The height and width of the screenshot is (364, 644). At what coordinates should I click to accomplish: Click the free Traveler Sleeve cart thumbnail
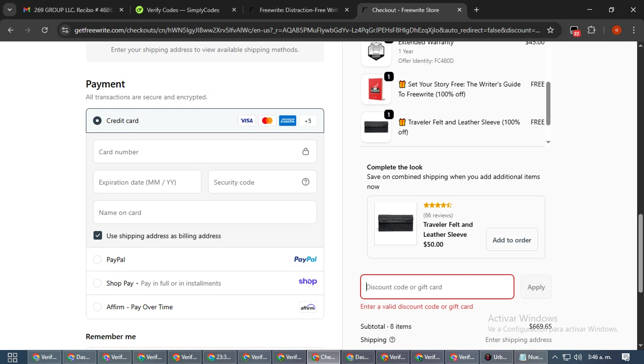(x=376, y=127)
